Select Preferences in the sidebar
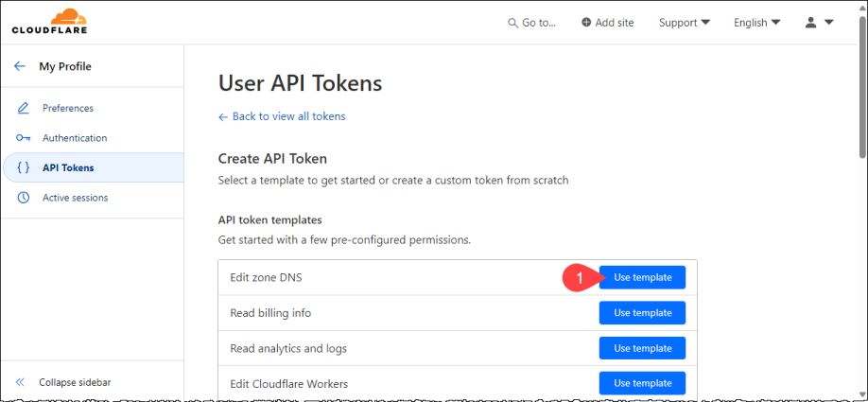Image resolution: width=868 pixels, height=402 pixels. click(68, 108)
